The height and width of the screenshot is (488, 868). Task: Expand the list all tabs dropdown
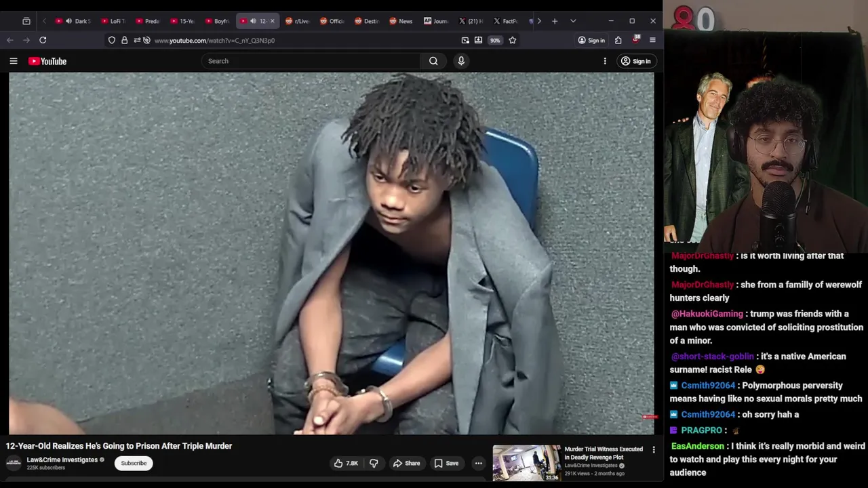coord(573,21)
